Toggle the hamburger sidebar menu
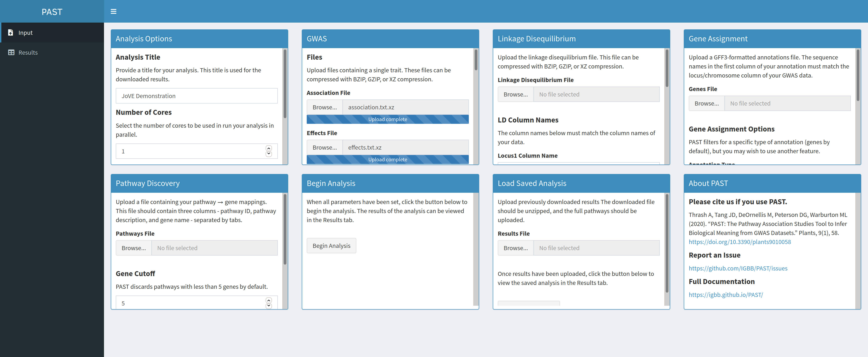The height and width of the screenshot is (357, 868). (113, 12)
